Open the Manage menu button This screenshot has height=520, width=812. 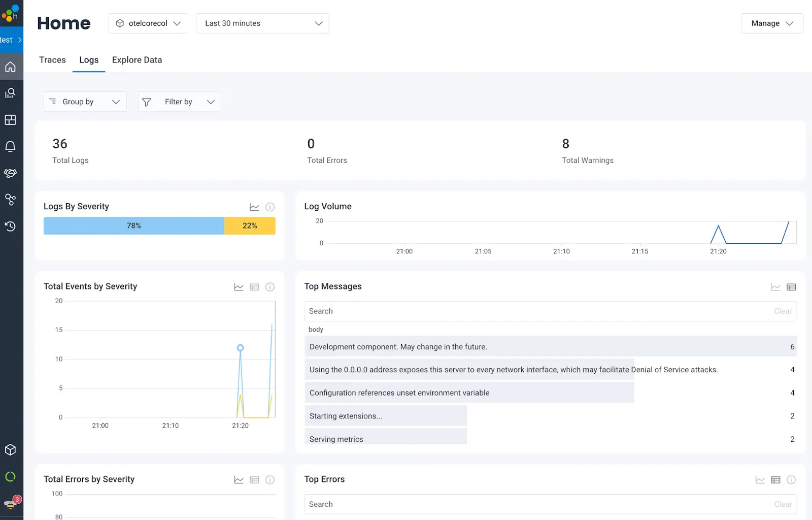771,23
